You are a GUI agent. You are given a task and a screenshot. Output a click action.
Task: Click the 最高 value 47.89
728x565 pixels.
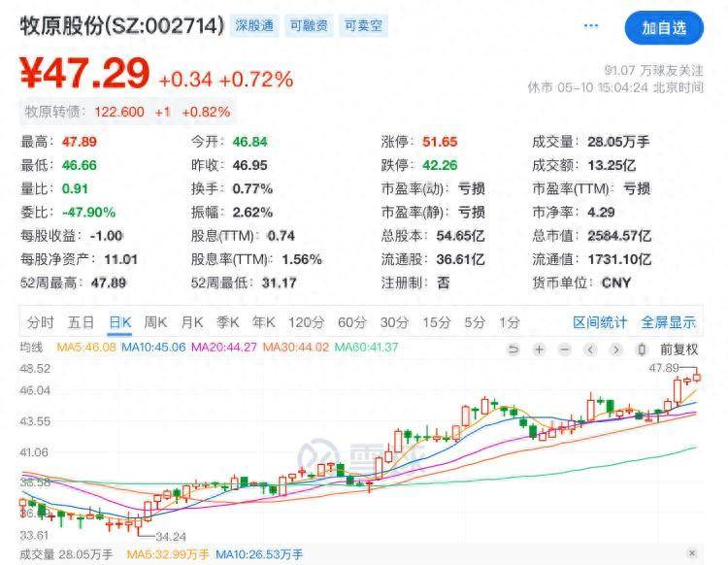(x=80, y=142)
